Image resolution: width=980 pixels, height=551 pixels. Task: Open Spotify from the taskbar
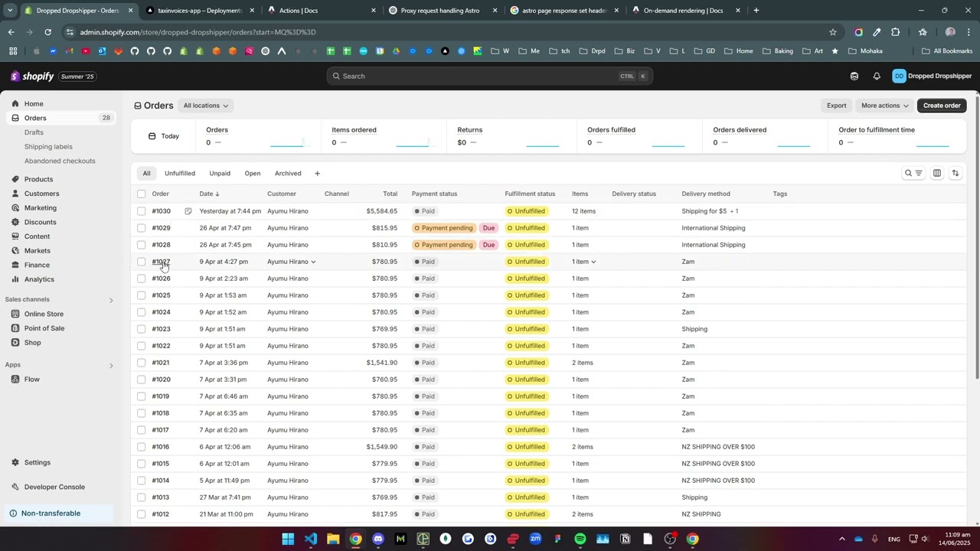(580, 540)
